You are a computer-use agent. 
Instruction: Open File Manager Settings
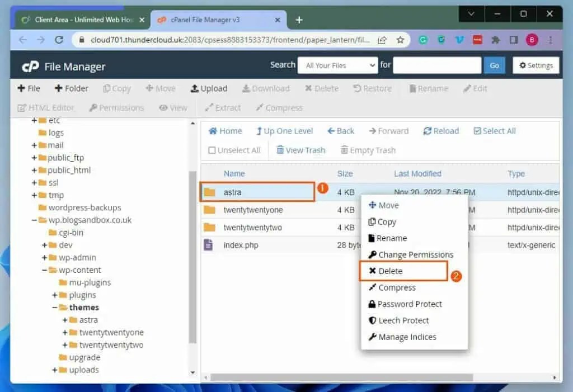click(x=536, y=65)
